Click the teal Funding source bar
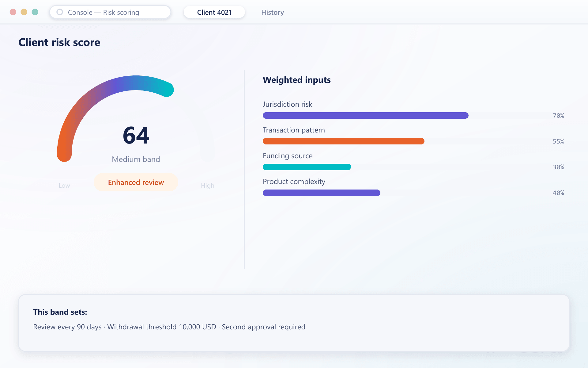This screenshot has height=368, width=588. tap(307, 167)
